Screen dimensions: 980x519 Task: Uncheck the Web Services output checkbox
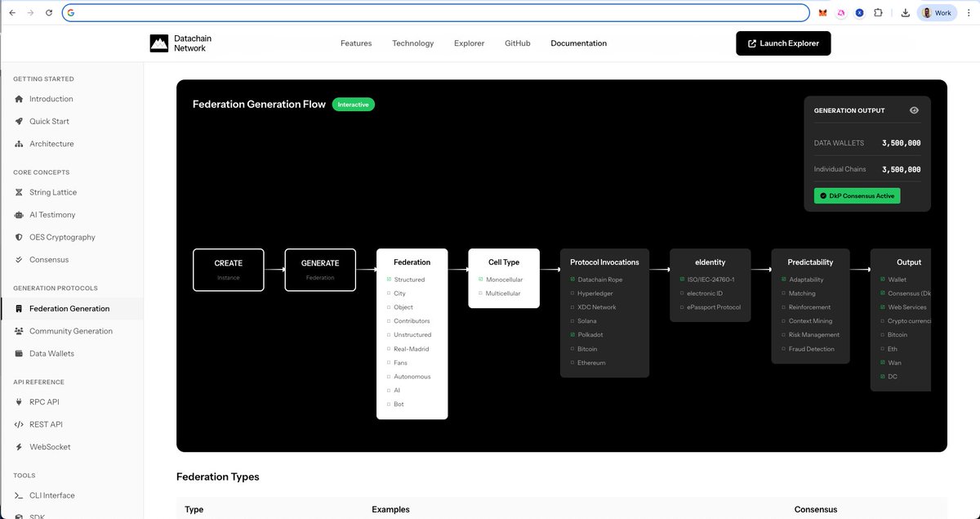(883, 307)
